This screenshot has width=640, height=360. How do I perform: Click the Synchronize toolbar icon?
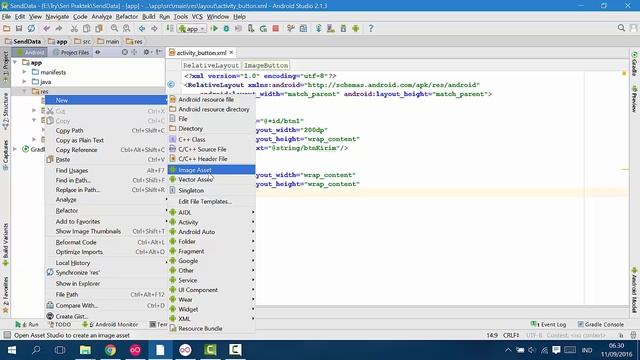pyautogui.click(x=31, y=28)
